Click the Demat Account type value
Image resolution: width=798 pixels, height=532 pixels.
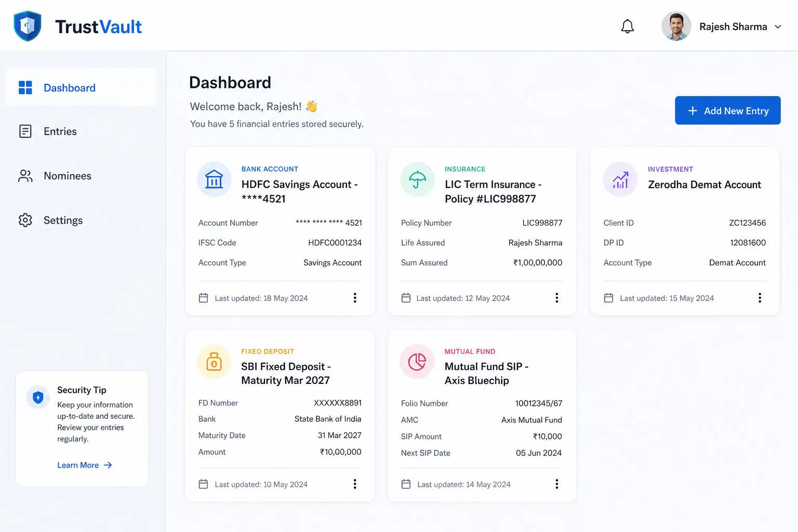(737, 262)
